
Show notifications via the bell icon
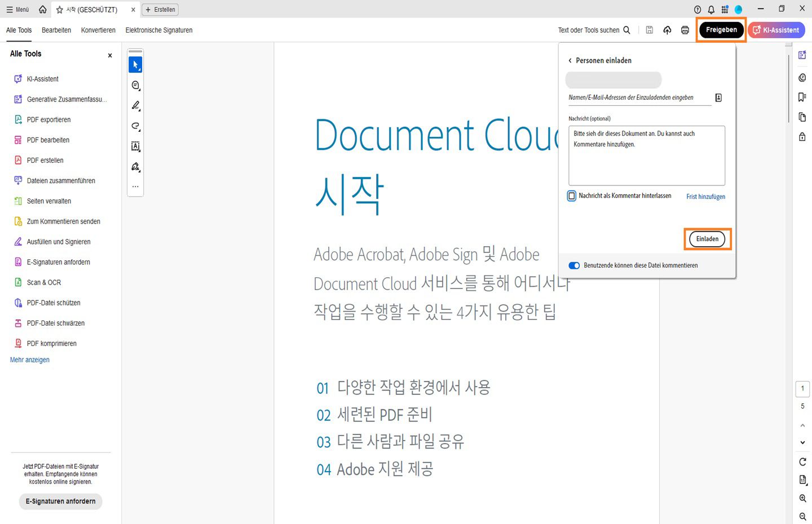coord(711,10)
